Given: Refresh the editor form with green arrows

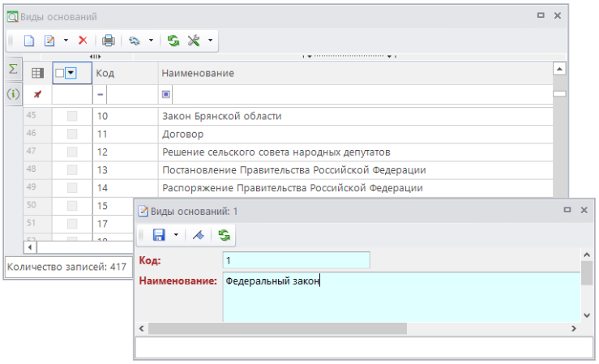Looking at the screenshot, I should pos(224,235).
